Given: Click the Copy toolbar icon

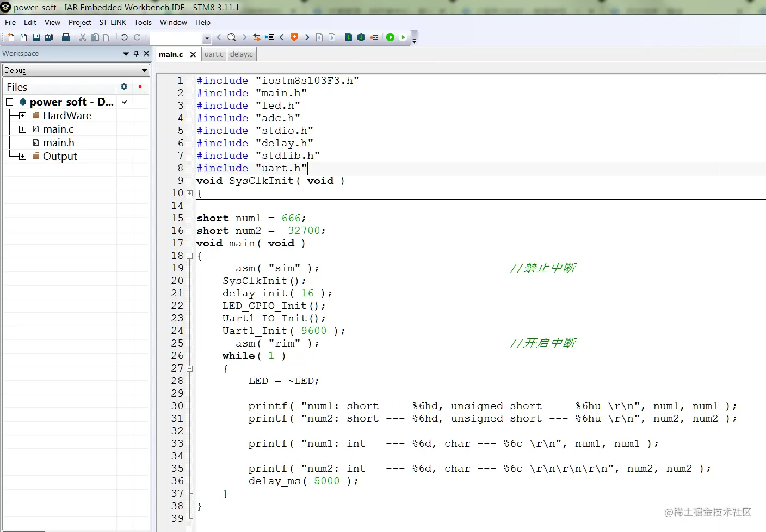Looking at the screenshot, I should (95, 38).
